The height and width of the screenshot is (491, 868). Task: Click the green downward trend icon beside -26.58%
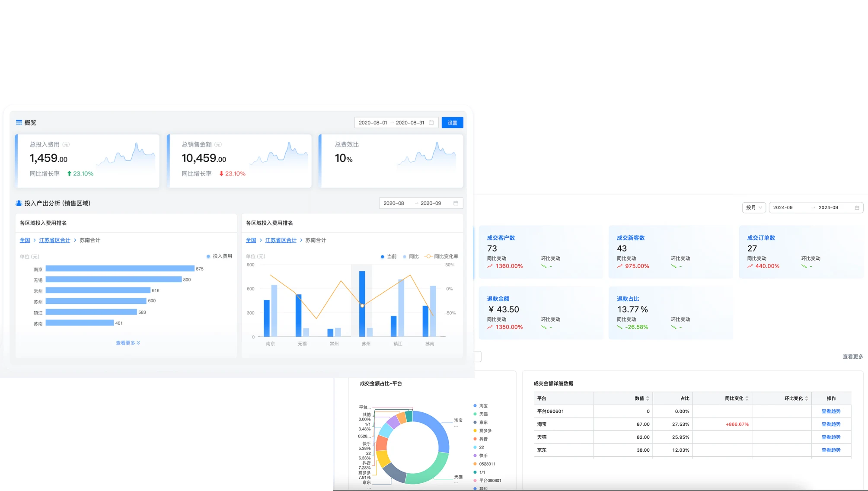620,327
